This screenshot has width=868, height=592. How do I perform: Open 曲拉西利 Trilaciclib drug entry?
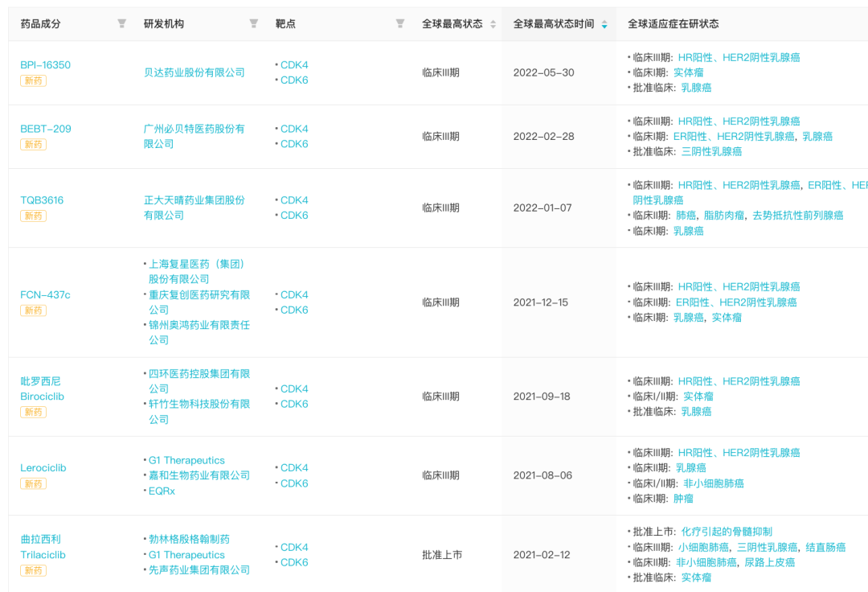43,547
